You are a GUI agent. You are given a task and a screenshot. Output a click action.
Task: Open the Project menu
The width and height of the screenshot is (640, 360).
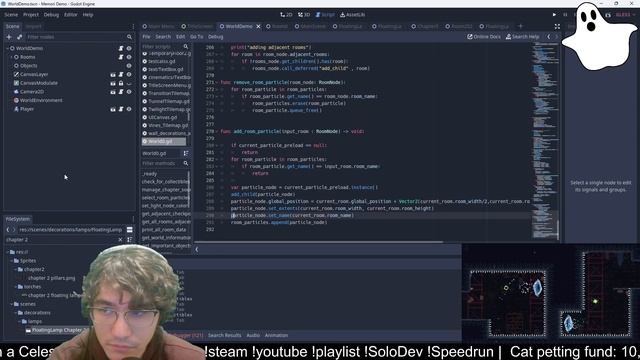31,15
